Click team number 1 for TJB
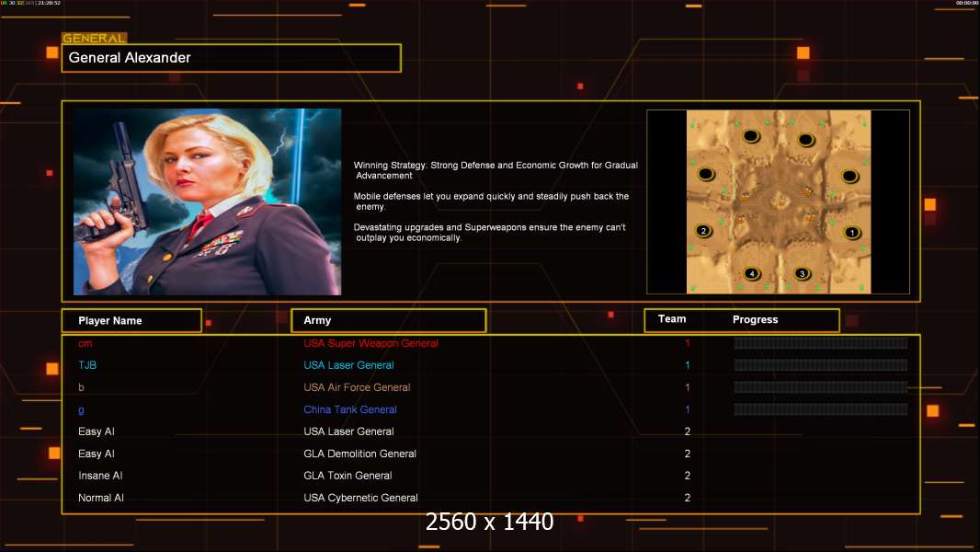This screenshot has width=980, height=552. click(x=688, y=365)
